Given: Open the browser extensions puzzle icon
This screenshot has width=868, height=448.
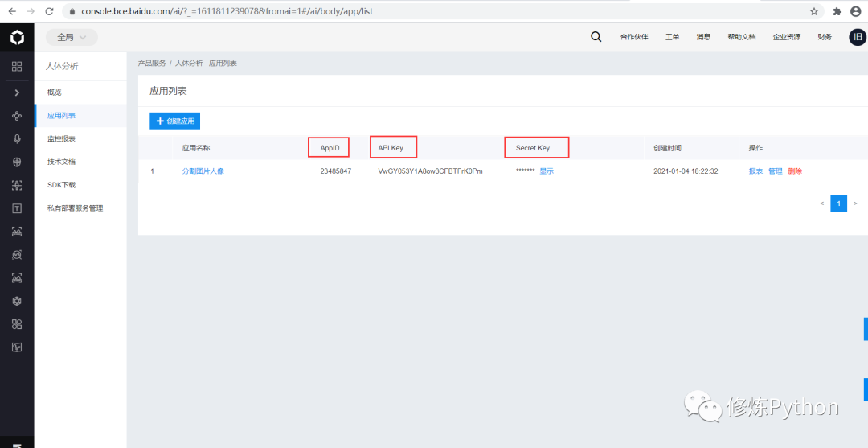Looking at the screenshot, I should [837, 11].
